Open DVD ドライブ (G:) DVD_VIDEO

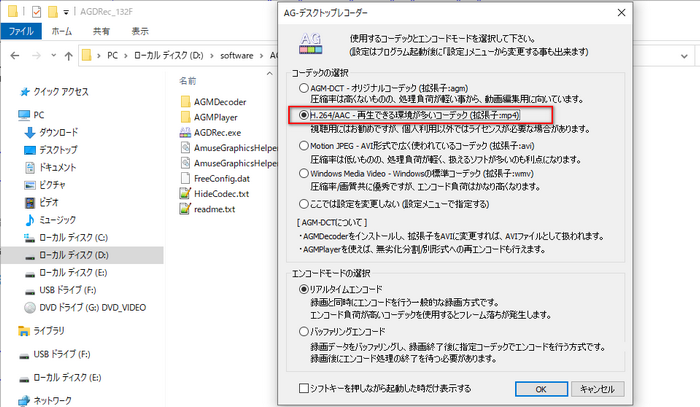[x=85, y=307]
